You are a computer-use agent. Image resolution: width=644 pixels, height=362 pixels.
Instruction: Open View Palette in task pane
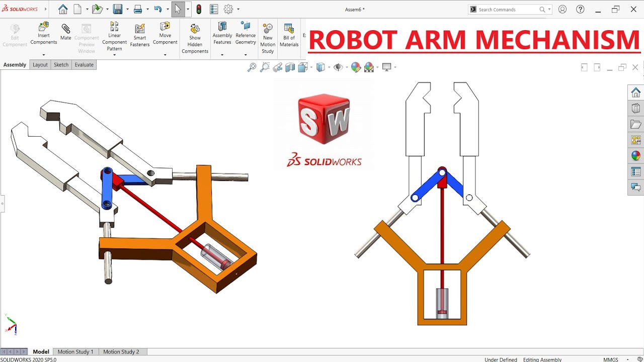(x=636, y=140)
